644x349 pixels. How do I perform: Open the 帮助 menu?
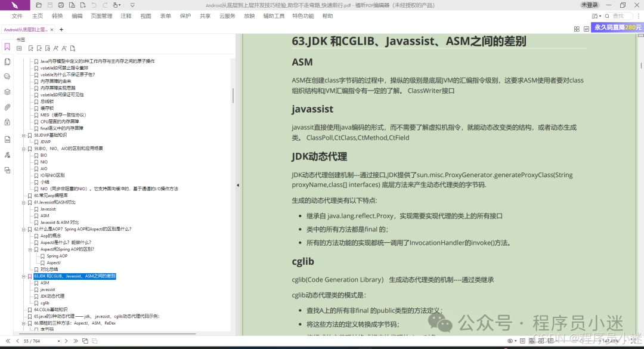point(328,16)
